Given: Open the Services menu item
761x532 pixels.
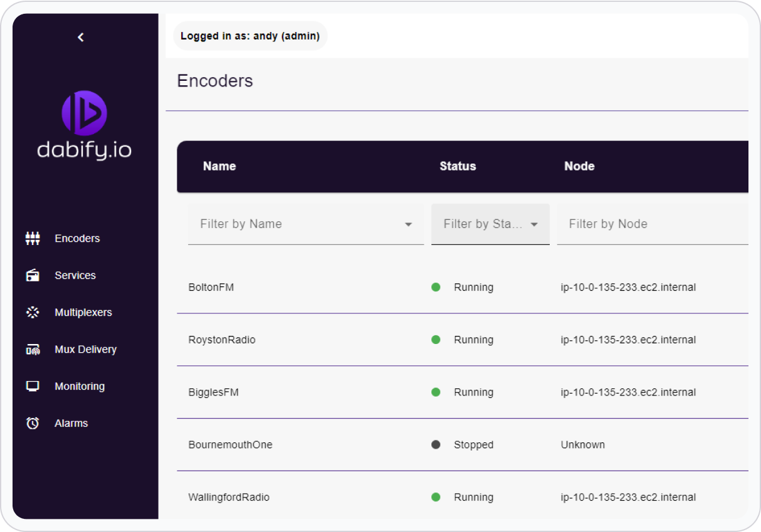Looking at the screenshot, I should [75, 275].
